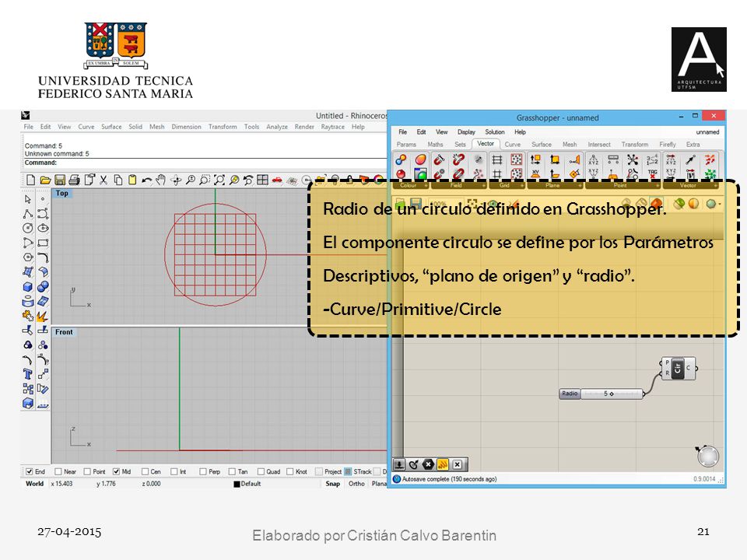Screen dimensions: 747x560
Task: Save the model using the floppy disk icon
Action: [60, 180]
